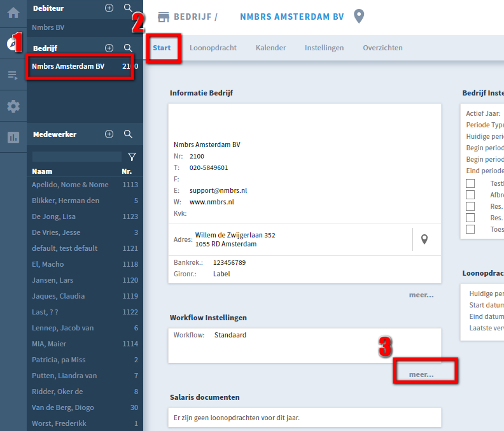Click the support@nmbrs.nl email

coord(218,190)
